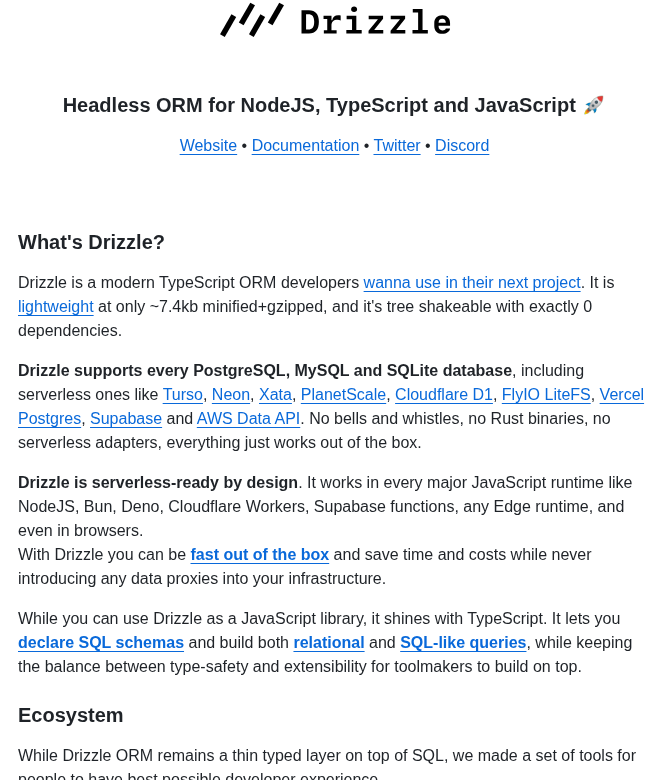The height and width of the screenshot is (780, 647).
Task: Click the 'Ecosystem' heading
Action: 71,715
